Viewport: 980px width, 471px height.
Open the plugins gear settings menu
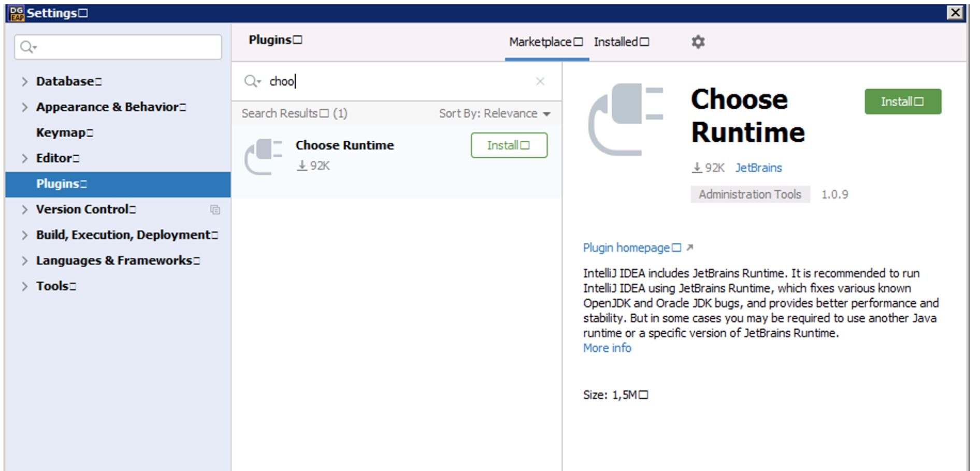[x=698, y=41]
